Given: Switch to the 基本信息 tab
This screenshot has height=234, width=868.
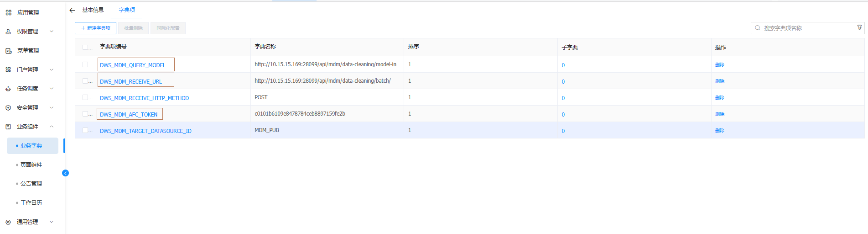Looking at the screenshot, I should [93, 10].
